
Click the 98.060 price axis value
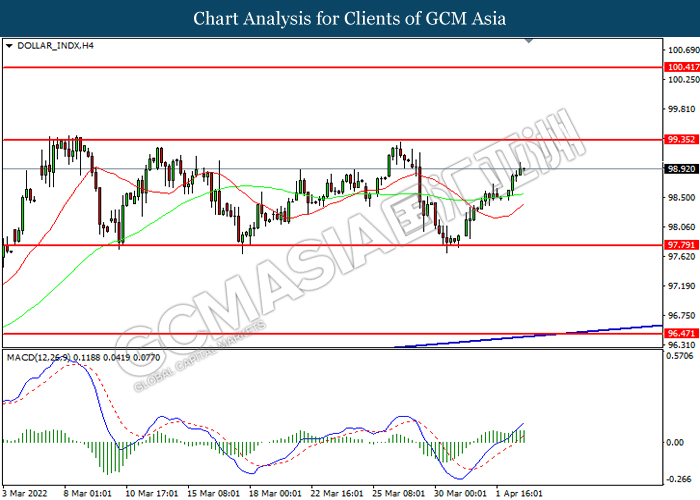[x=681, y=227]
